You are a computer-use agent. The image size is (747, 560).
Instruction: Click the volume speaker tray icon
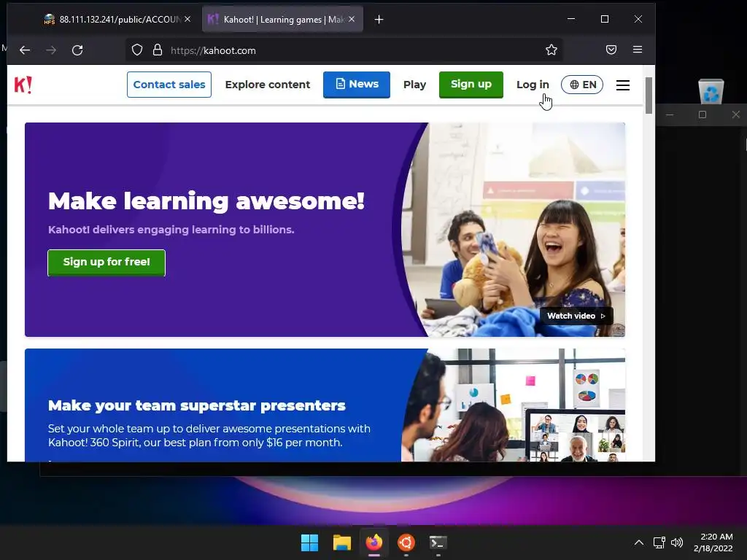coord(676,542)
